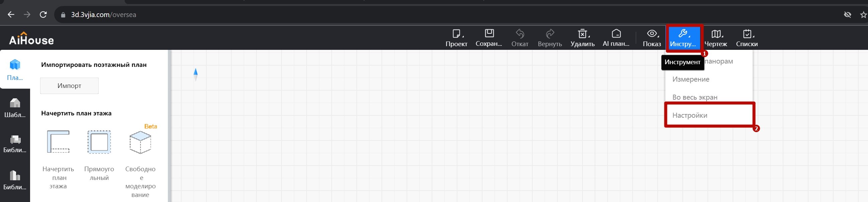Select Настройки in the dropdown menu
868x202 pixels.
(690, 115)
